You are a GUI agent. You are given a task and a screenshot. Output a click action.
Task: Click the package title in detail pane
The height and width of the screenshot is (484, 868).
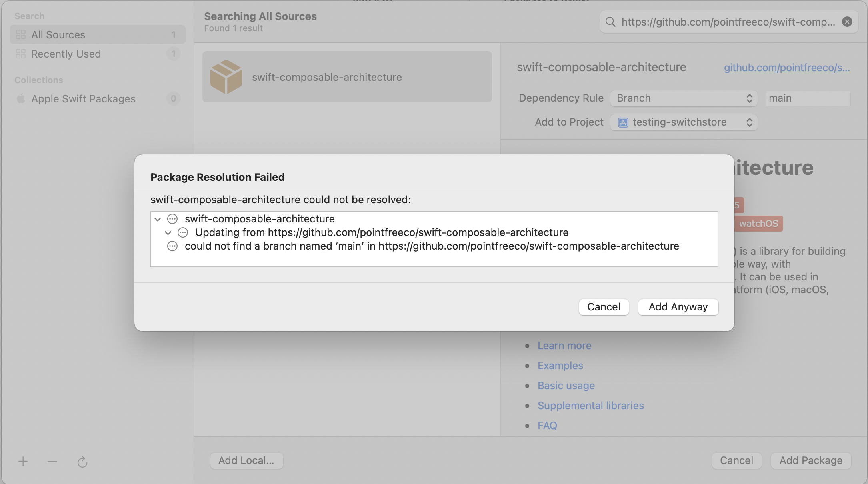coord(602,67)
